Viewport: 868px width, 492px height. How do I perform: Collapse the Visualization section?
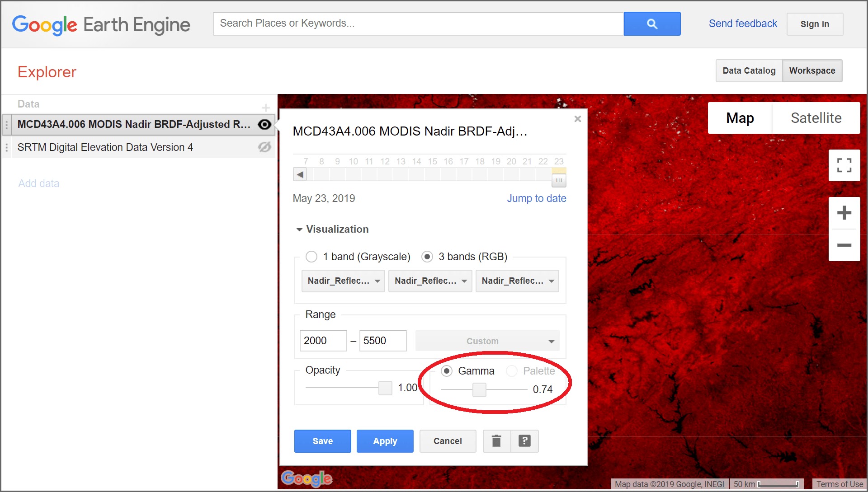coord(332,229)
